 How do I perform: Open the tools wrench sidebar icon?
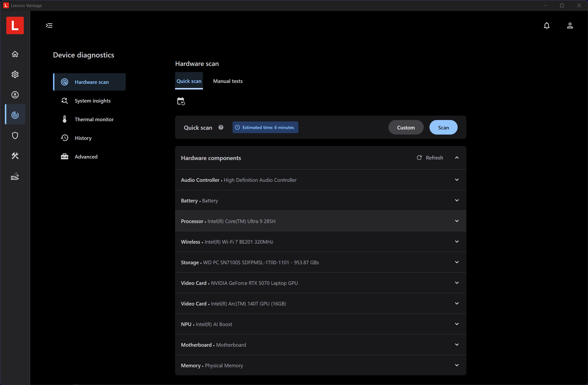[15, 156]
